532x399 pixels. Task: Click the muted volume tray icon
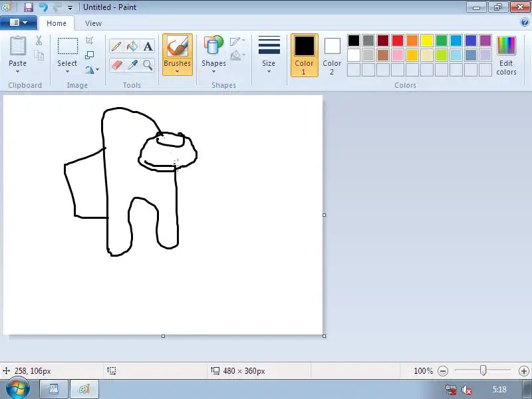tap(467, 390)
